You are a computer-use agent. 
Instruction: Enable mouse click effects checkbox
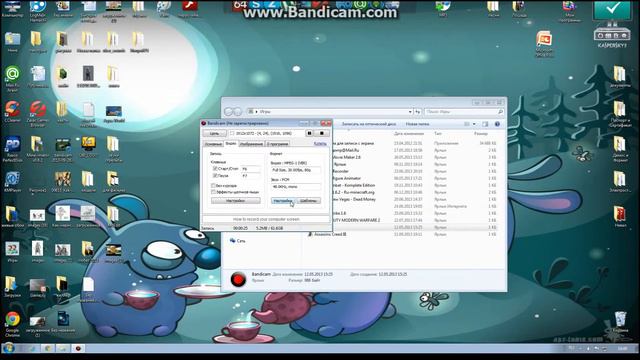(x=213, y=192)
